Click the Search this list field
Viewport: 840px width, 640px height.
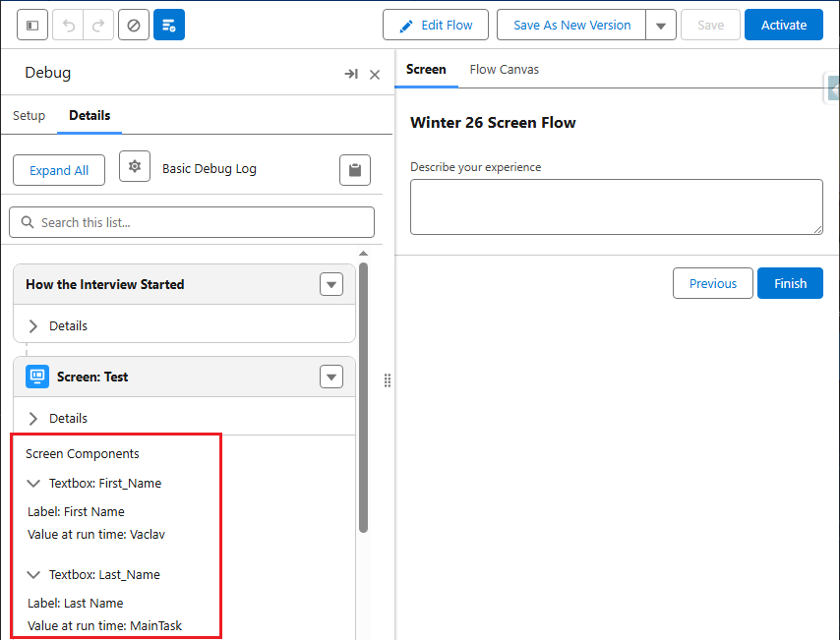pyautogui.click(x=192, y=222)
